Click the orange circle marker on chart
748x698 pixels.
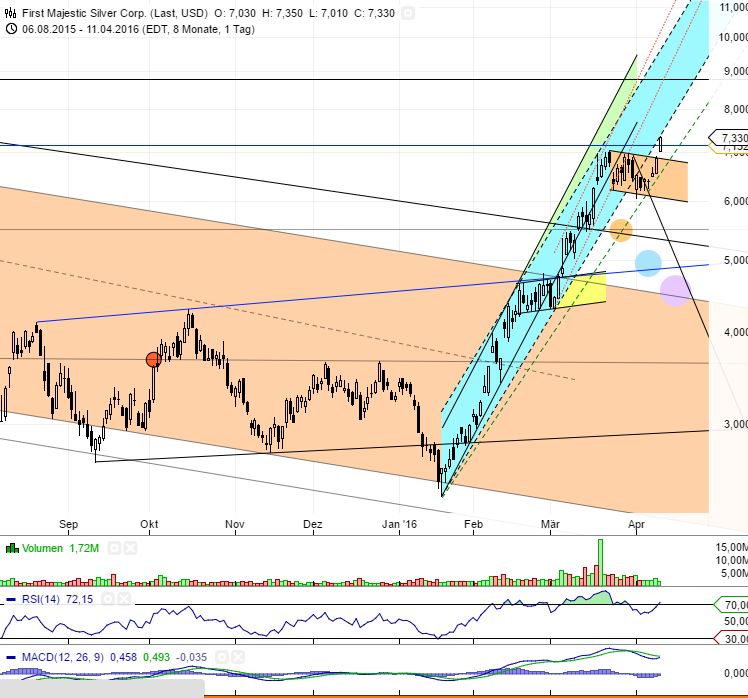tap(621, 230)
